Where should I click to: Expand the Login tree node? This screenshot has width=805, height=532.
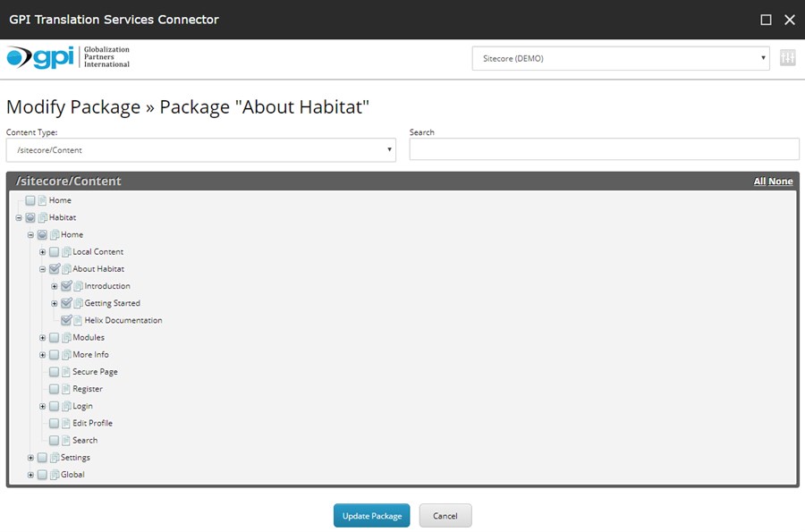(42, 406)
